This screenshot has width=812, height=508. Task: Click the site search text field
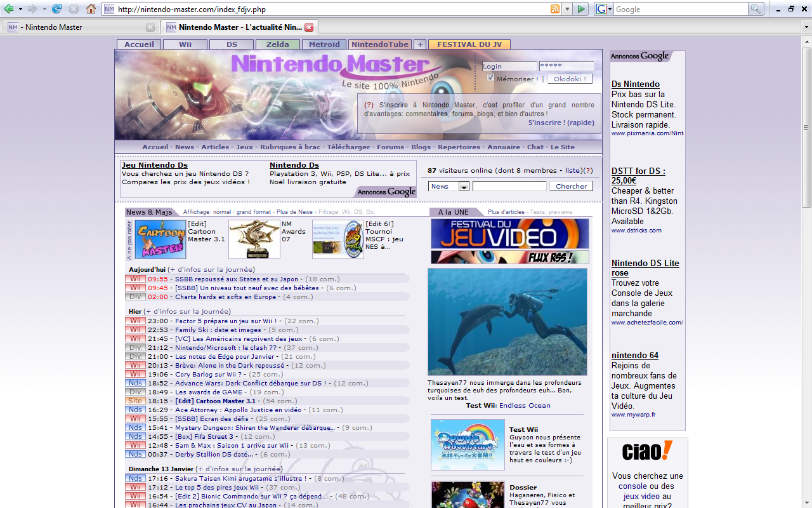509,186
